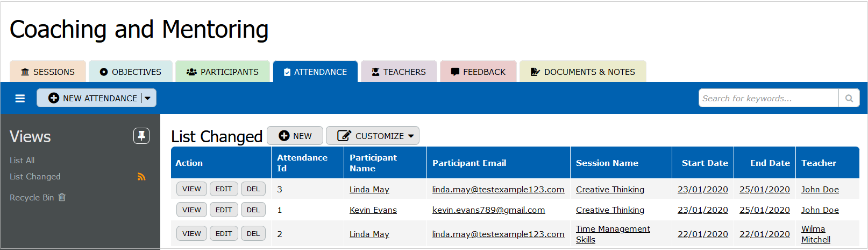
Task: Select the Teachers tab
Action: pyautogui.click(x=399, y=72)
